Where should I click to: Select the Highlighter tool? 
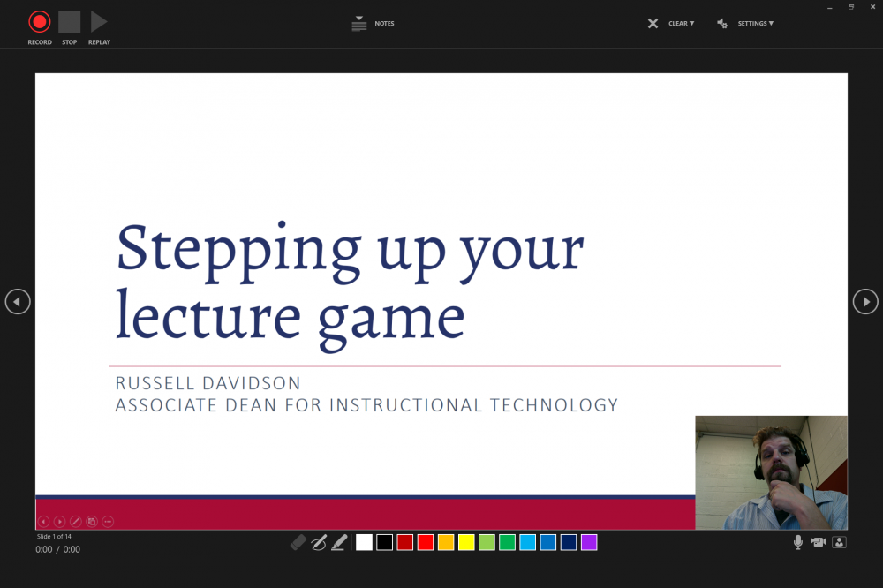point(338,542)
